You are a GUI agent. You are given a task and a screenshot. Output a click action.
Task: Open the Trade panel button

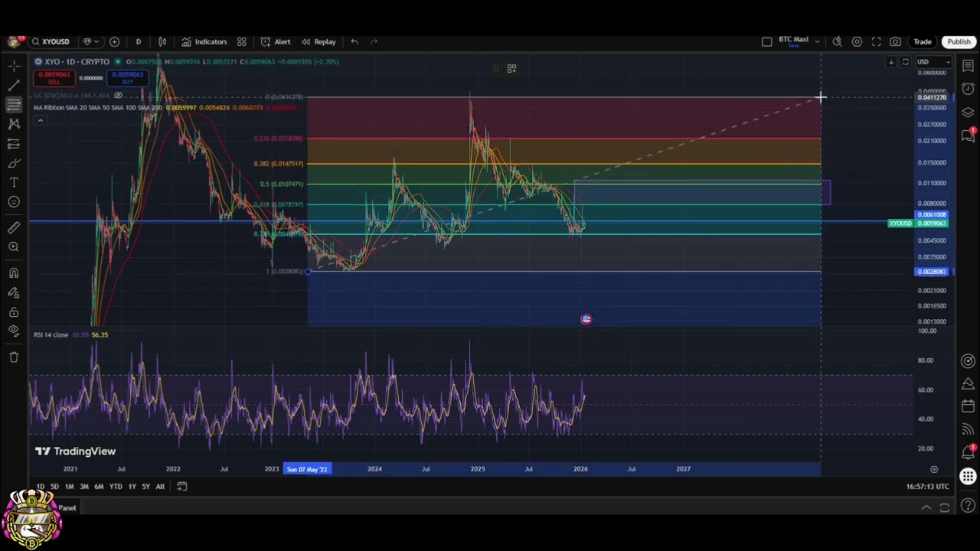(922, 41)
